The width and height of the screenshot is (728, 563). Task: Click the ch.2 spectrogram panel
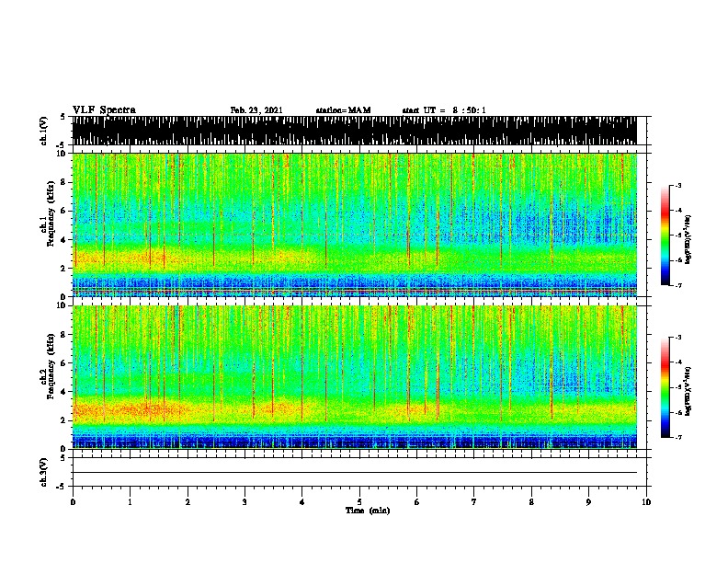[354, 377]
